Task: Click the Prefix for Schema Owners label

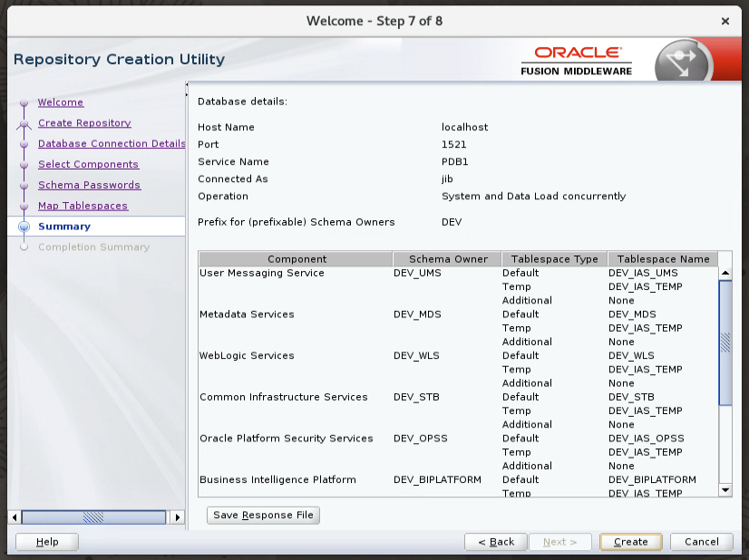Action: click(x=297, y=222)
